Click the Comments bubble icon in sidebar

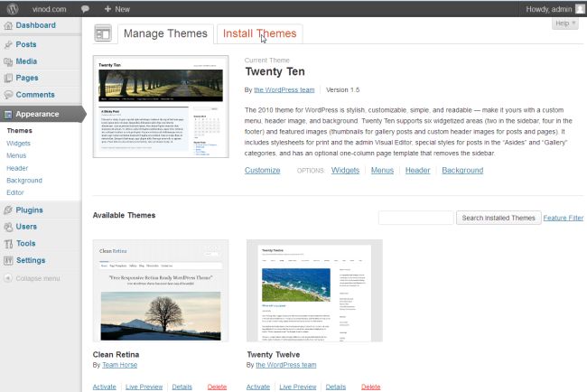tap(8, 95)
